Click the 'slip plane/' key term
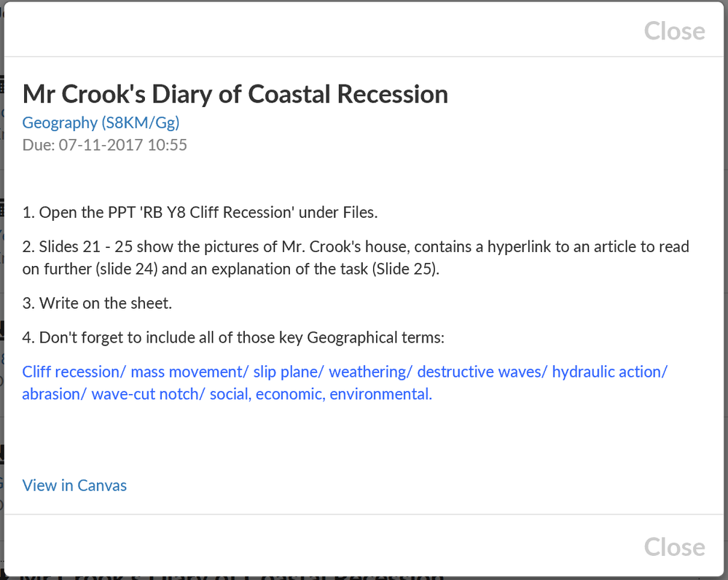This screenshot has height=580, width=728. point(288,372)
